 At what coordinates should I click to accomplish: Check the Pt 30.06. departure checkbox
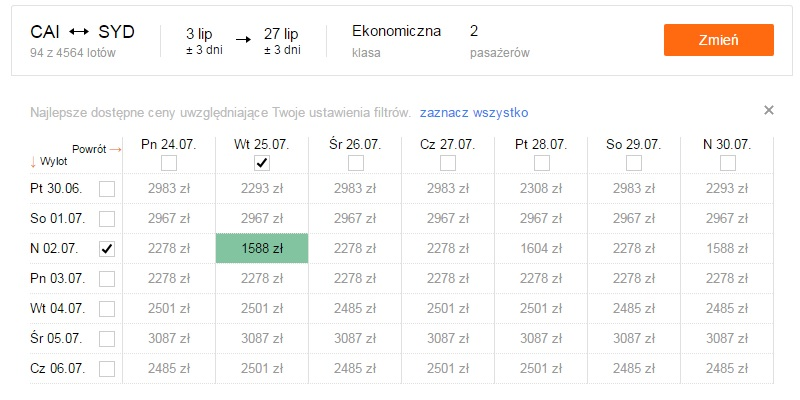point(107,189)
